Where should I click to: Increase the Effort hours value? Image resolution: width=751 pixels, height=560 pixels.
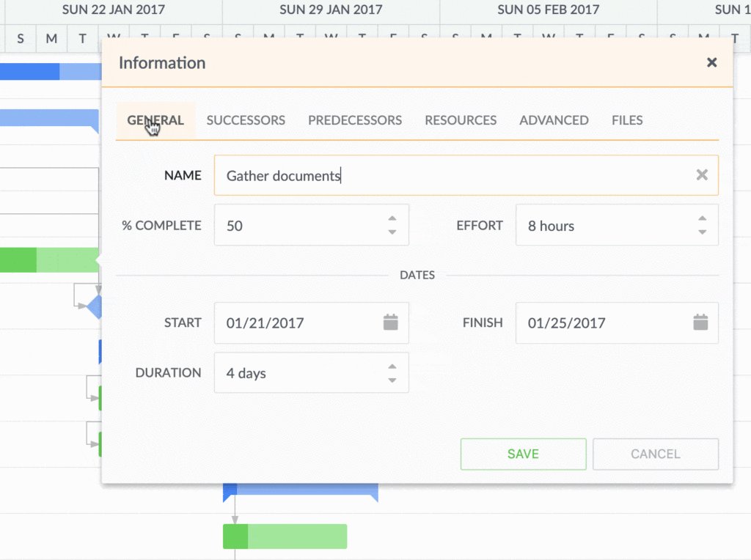[702, 218]
